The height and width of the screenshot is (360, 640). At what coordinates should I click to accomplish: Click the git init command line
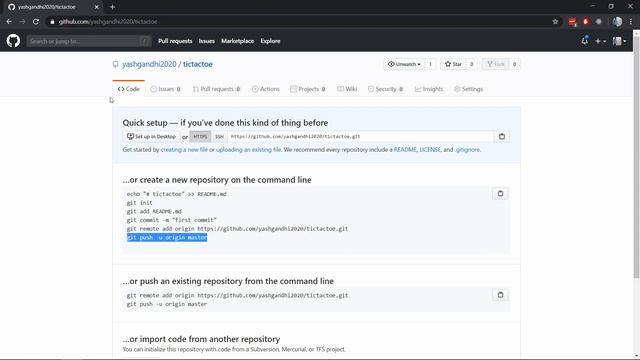140,203
